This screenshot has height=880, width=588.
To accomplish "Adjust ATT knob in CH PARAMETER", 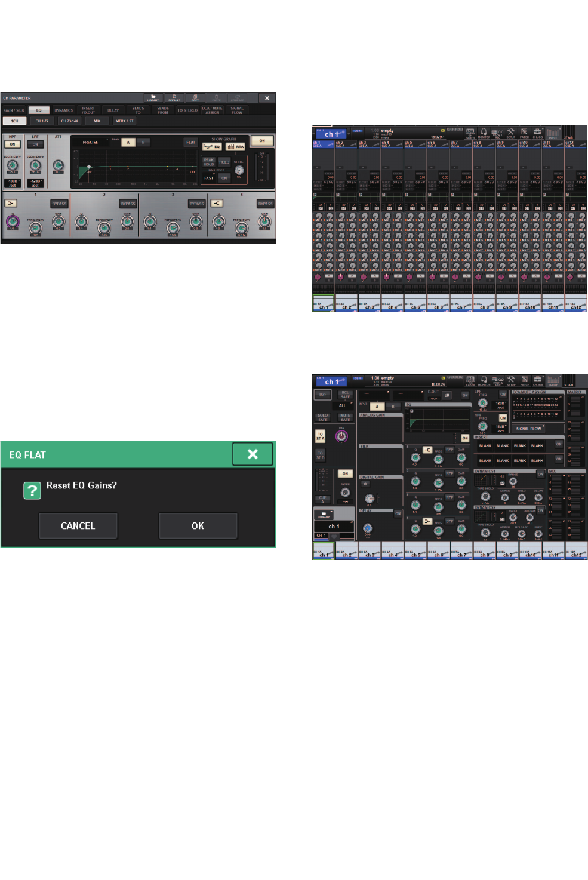I will tap(58, 165).
